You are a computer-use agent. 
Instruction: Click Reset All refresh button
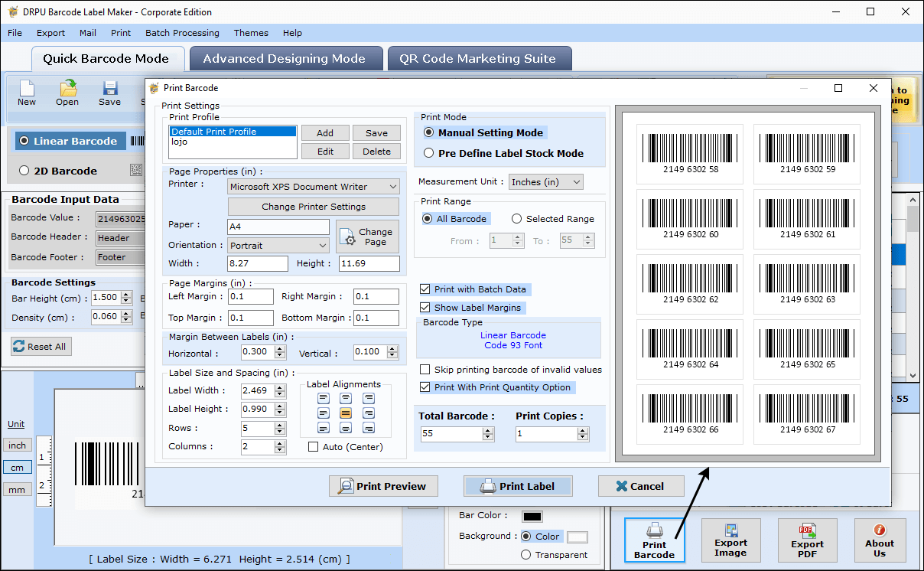pos(42,346)
